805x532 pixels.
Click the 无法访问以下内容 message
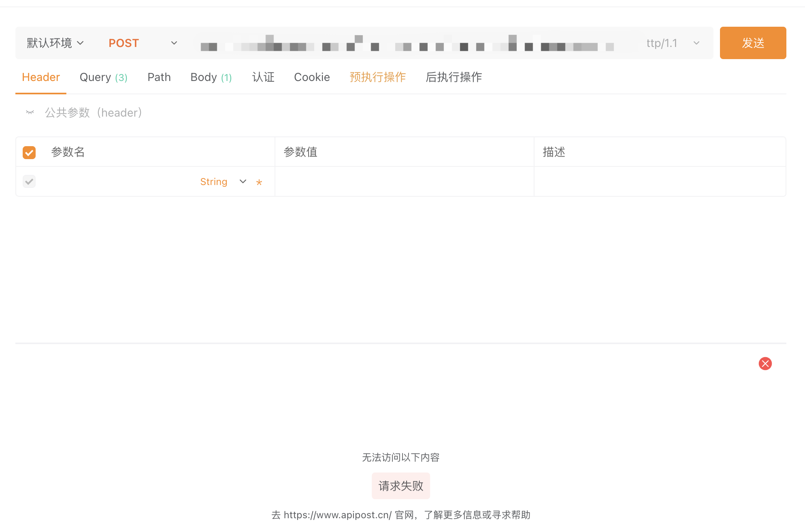[401, 458]
